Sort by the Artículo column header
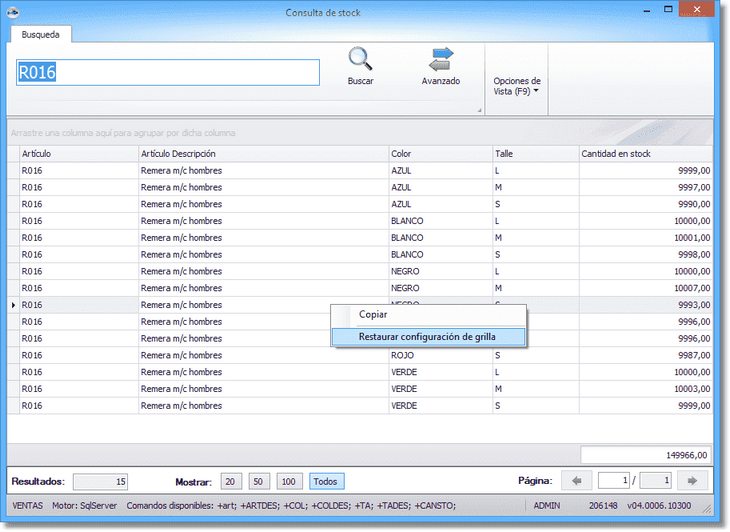 click(x=78, y=154)
